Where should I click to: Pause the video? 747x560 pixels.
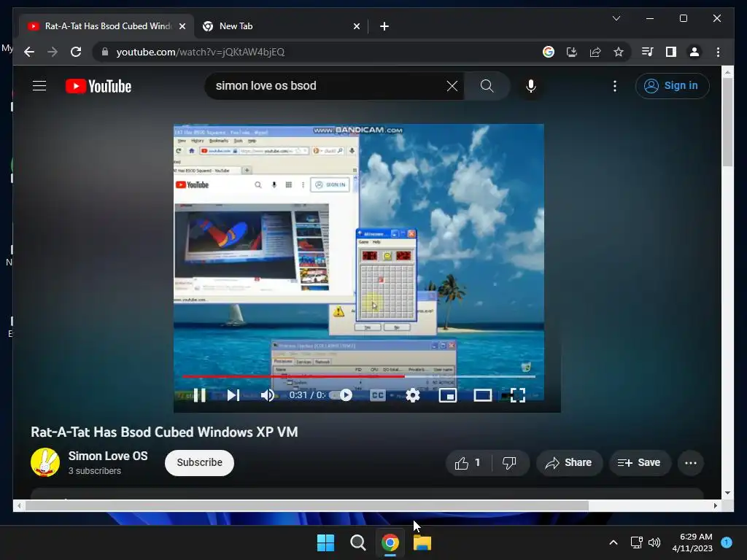tap(200, 395)
